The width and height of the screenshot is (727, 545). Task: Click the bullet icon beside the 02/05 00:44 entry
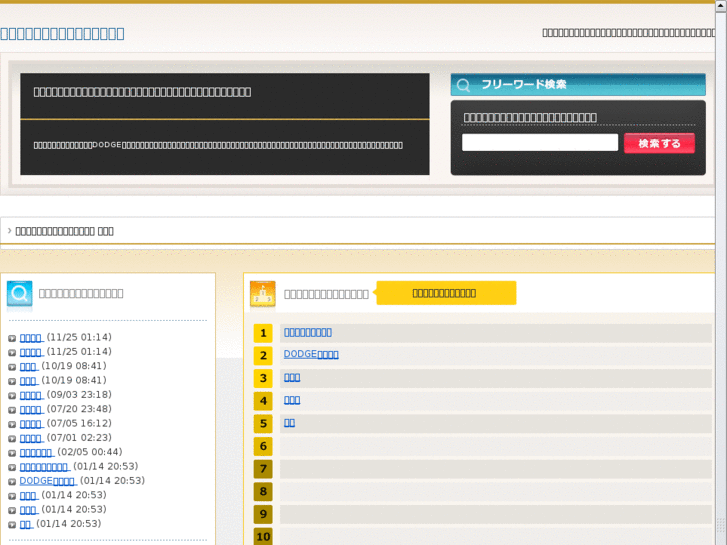(x=12, y=453)
